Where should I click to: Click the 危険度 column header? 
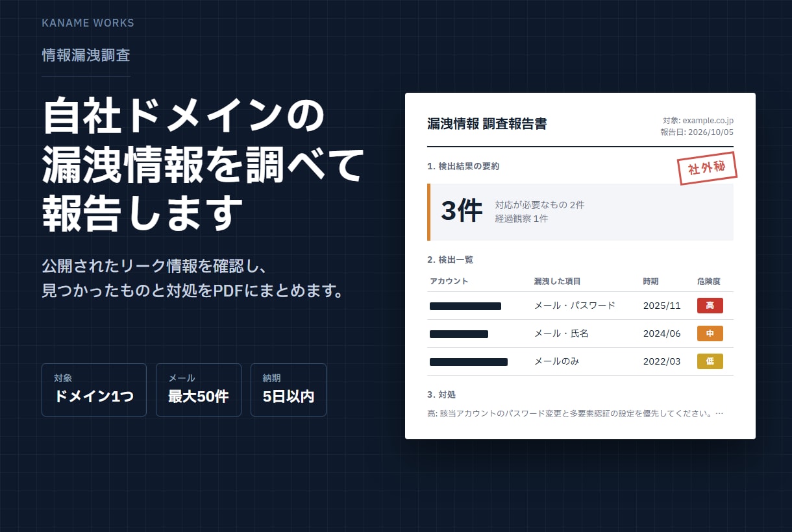709,282
